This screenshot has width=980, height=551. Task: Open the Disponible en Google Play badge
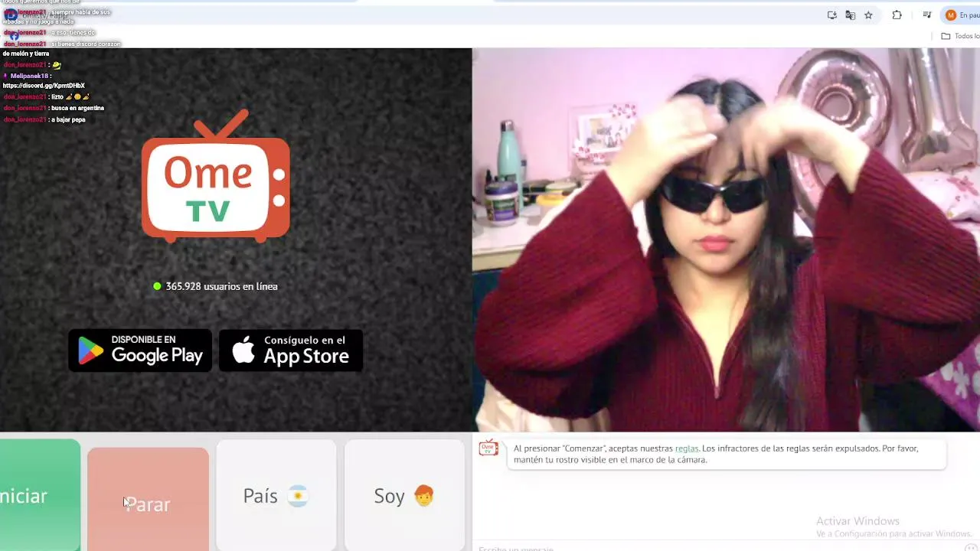click(140, 350)
